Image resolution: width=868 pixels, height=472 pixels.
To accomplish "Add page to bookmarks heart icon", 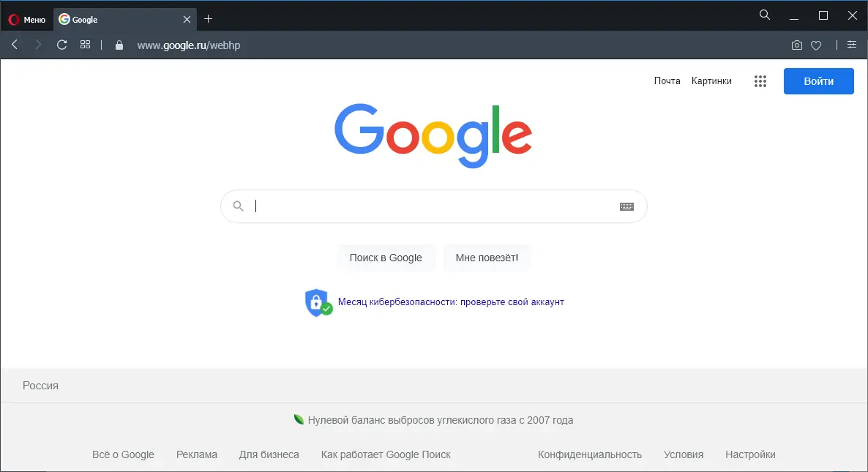I will click(x=816, y=45).
